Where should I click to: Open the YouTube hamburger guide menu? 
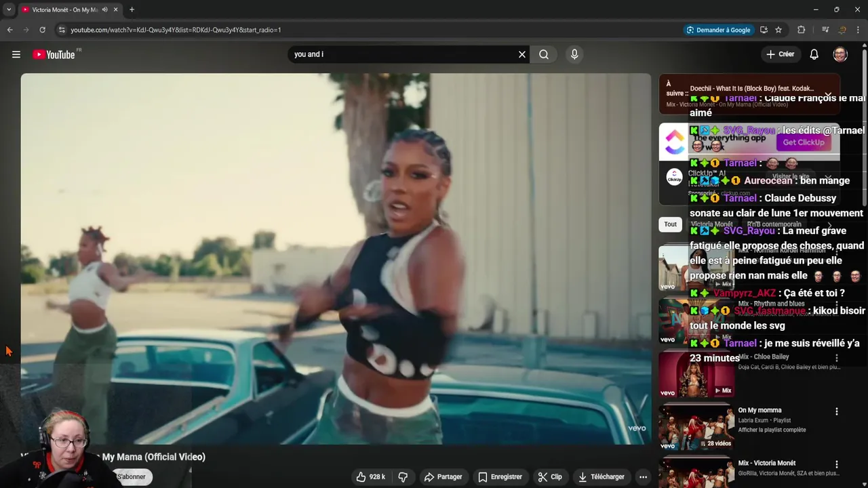point(16,54)
